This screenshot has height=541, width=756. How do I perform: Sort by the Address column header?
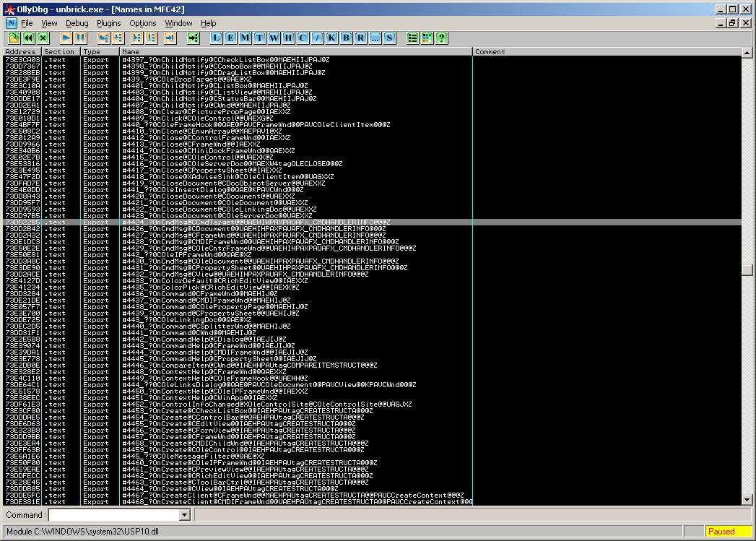point(22,51)
